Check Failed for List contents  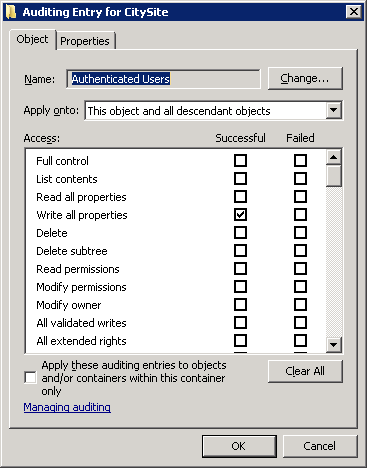click(300, 179)
